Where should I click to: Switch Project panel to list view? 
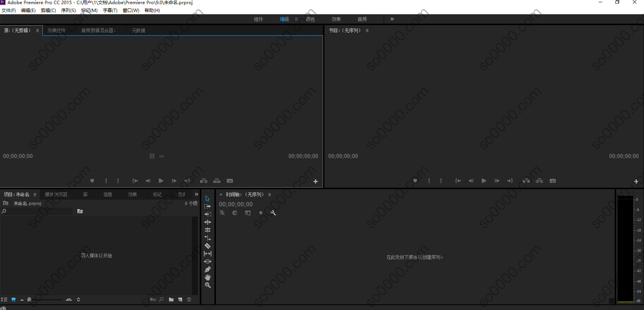click(x=4, y=299)
